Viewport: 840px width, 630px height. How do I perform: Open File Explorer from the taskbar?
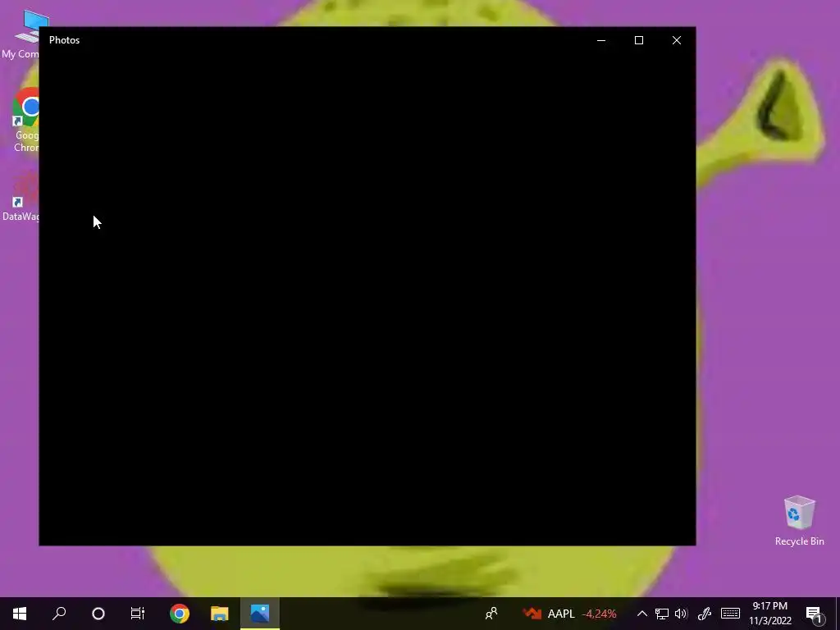point(220,614)
